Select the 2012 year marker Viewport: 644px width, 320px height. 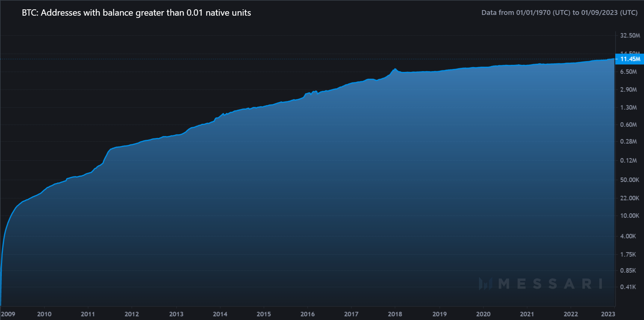pyautogui.click(x=132, y=314)
